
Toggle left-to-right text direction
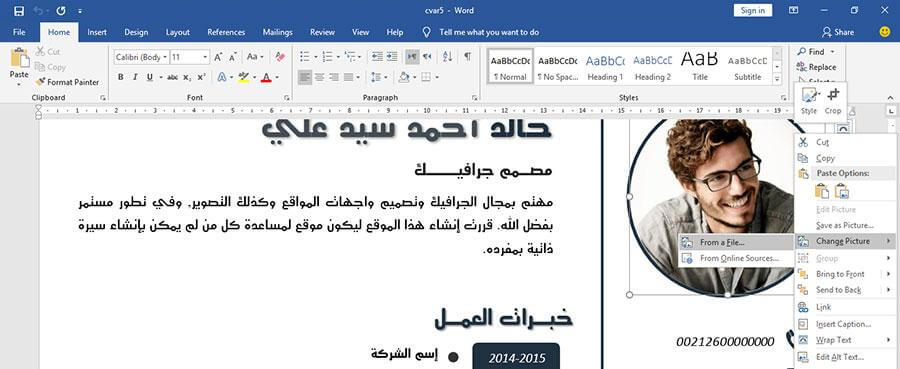(412, 57)
